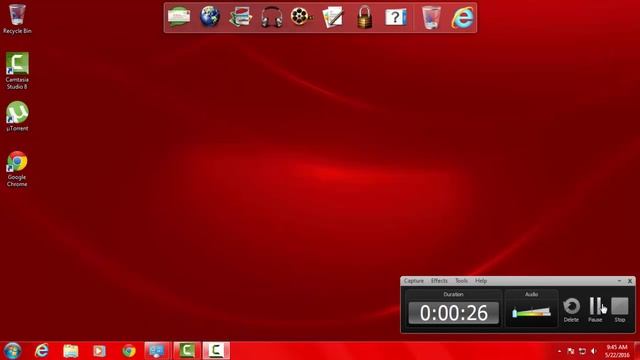Show hidden system tray icons
This screenshot has height=360, width=640.
pyautogui.click(x=559, y=351)
